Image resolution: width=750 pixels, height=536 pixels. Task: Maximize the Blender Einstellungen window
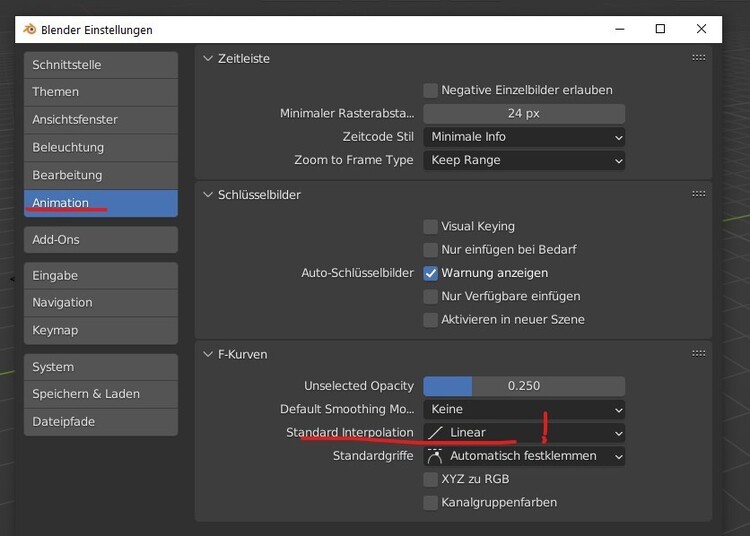click(660, 29)
